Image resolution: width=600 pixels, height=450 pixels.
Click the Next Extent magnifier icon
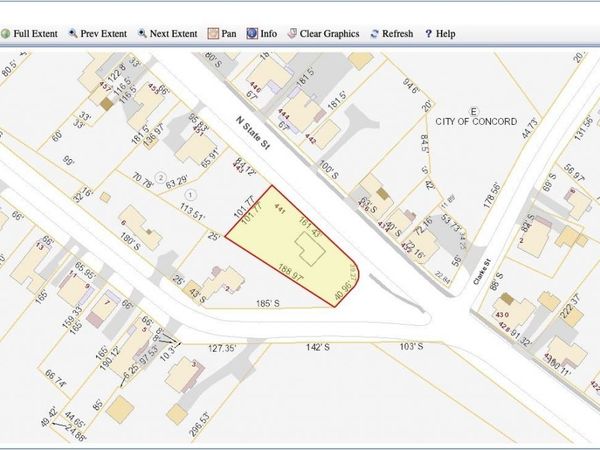click(142, 33)
